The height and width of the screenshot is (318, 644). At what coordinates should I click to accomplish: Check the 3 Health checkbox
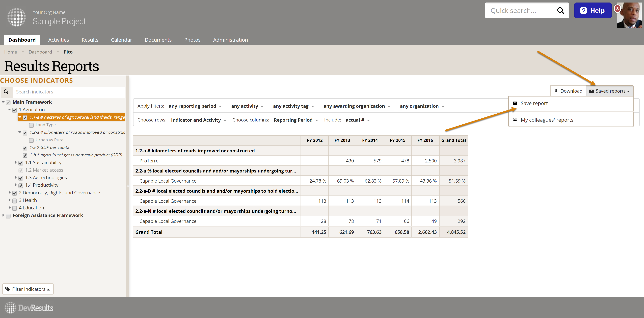pyautogui.click(x=14, y=201)
